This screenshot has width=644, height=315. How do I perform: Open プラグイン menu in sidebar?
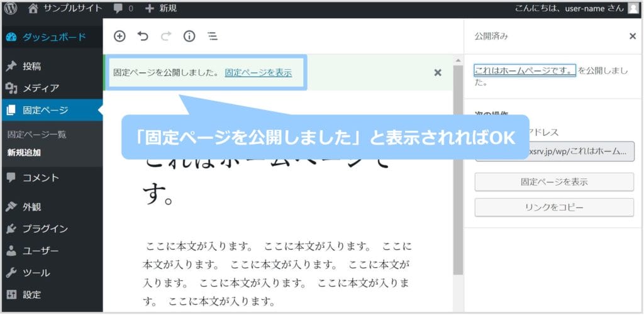(52, 229)
